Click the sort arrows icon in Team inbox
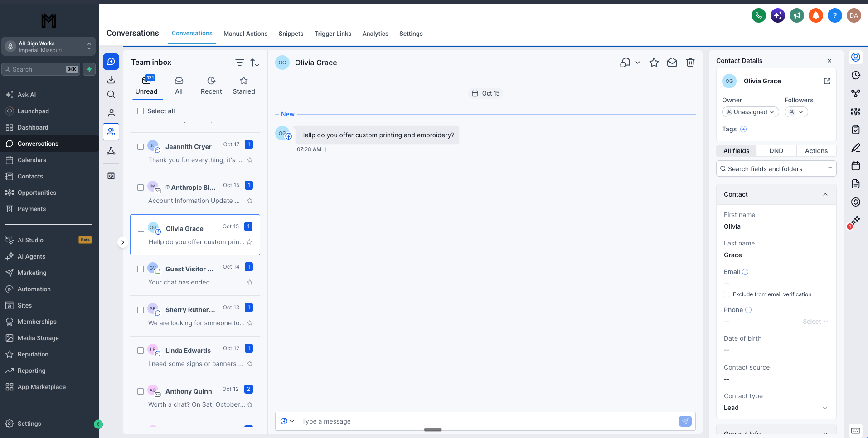 click(x=255, y=63)
